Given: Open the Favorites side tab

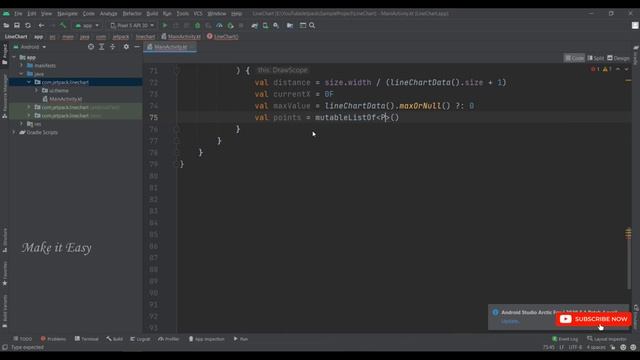Looking at the screenshot, I should (x=4, y=273).
